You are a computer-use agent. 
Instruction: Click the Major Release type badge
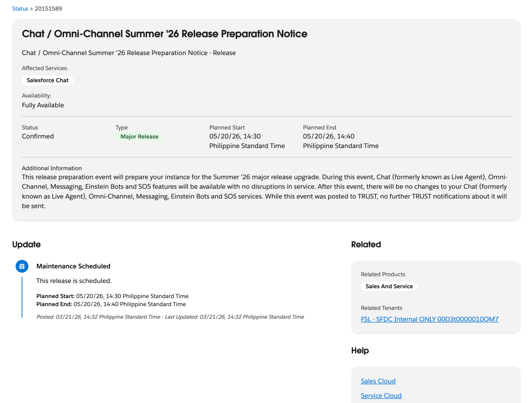(x=139, y=137)
